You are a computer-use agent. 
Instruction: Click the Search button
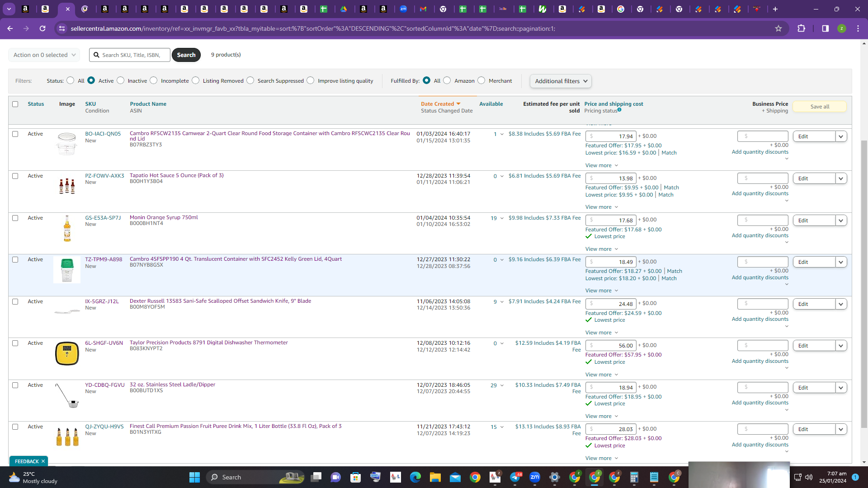pyautogui.click(x=186, y=55)
